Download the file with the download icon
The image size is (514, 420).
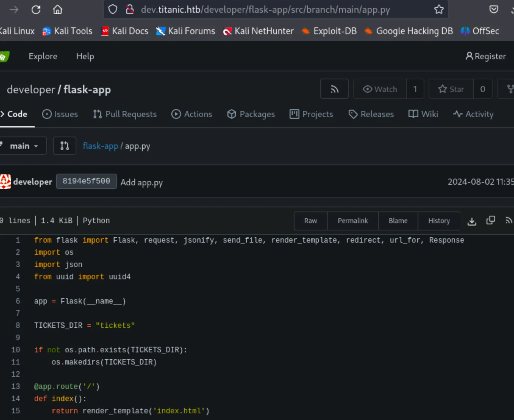tap(472, 221)
